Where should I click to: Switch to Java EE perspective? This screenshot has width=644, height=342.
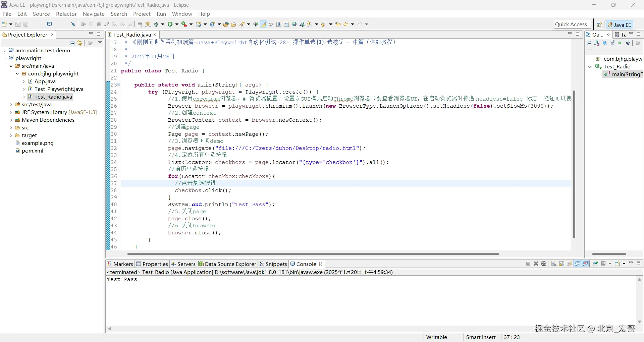(619, 24)
